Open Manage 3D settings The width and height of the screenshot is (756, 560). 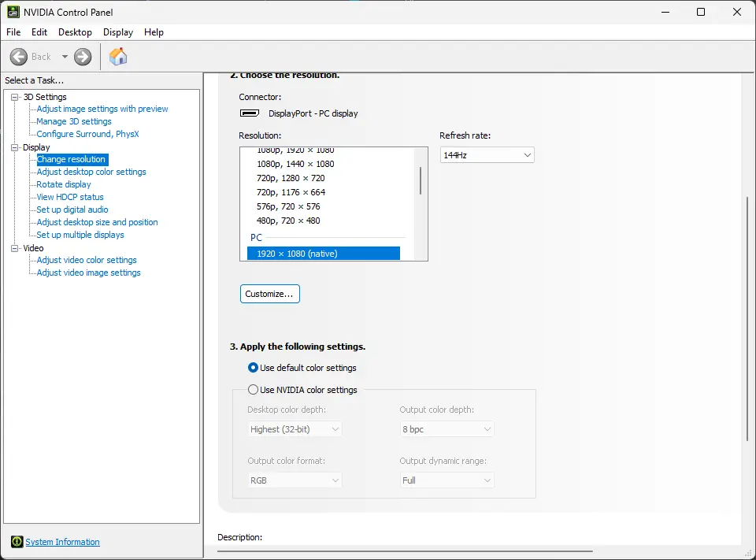tap(74, 121)
